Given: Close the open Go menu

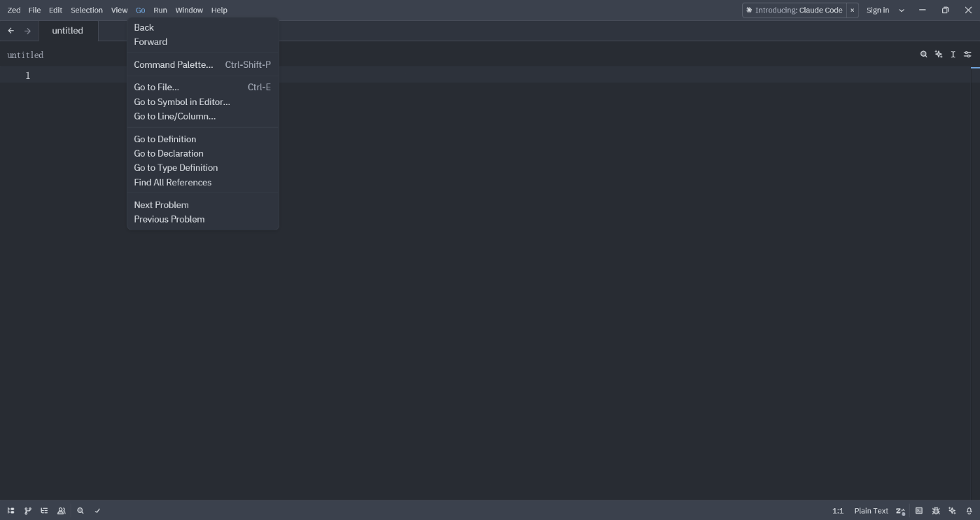Looking at the screenshot, I should pyautogui.click(x=141, y=10).
